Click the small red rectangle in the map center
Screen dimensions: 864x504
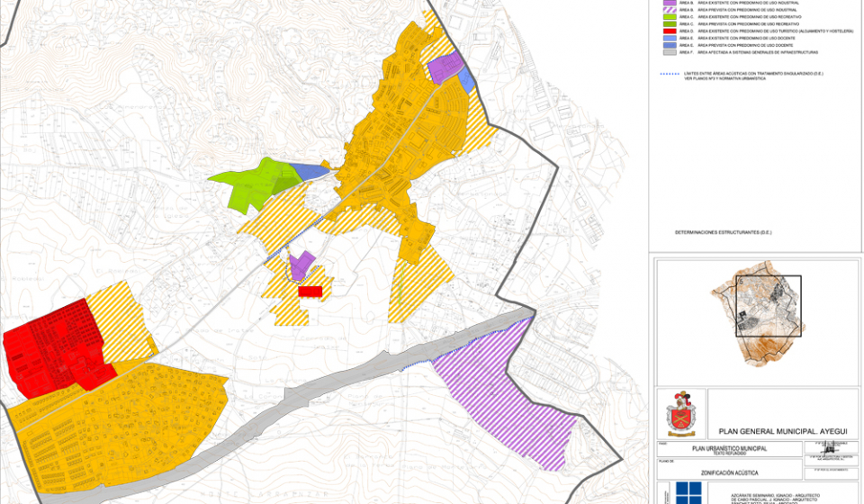(310, 292)
